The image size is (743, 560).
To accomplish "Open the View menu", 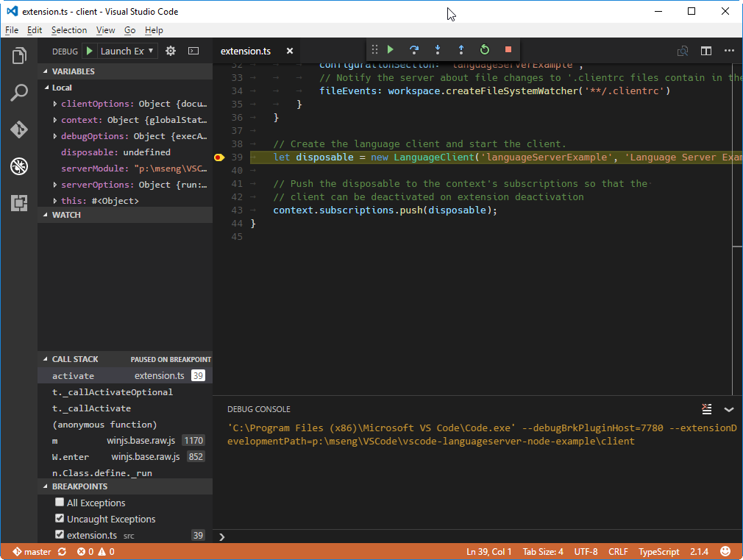I will (x=105, y=30).
